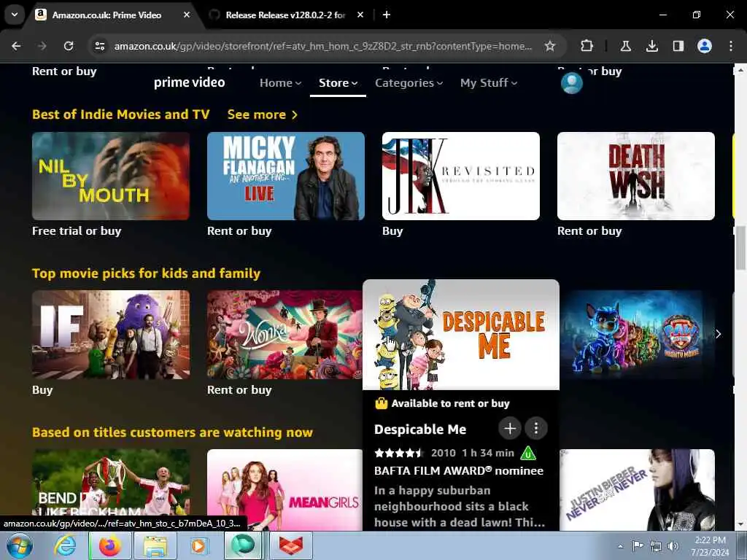Click the scrollbar up arrow
Viewport: 747px width, 560px height.
click(x=740, y=70)
